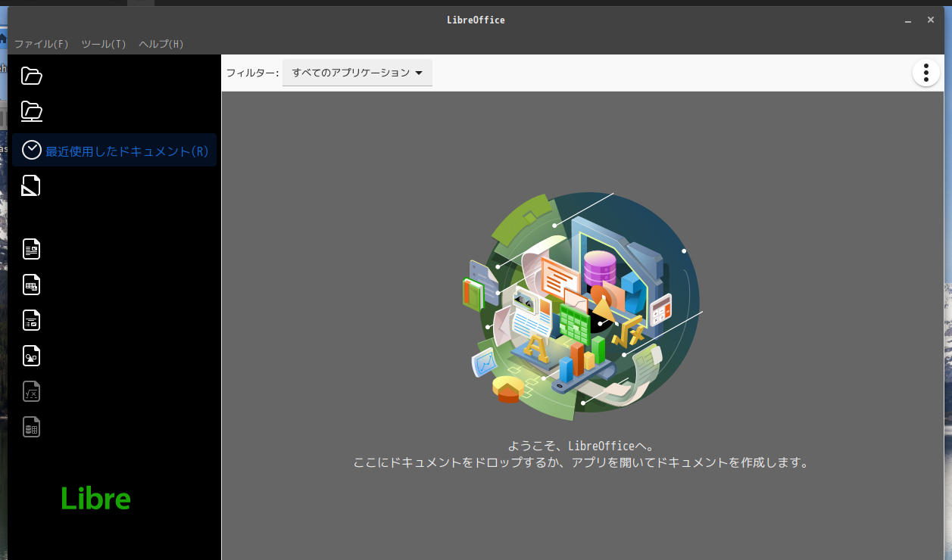The height and width of the screenshot is (560, 952).
Task: Open the ファイル(F) menu
Action: [x=42, y=44]
